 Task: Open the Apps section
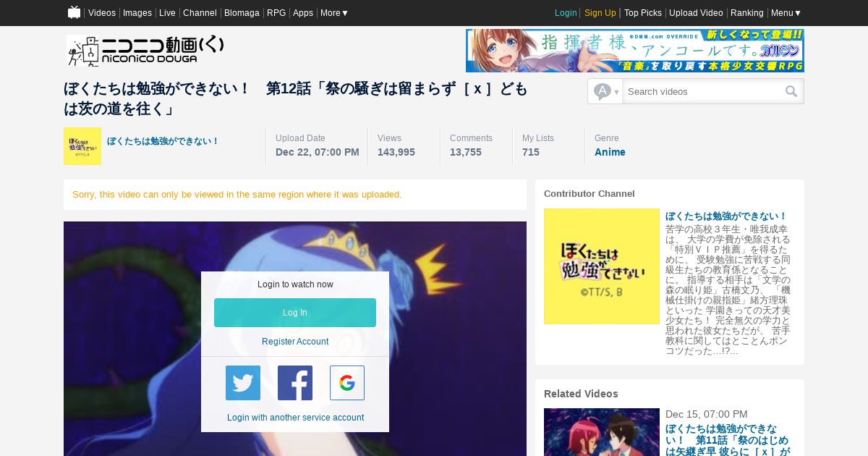[303, 13]
